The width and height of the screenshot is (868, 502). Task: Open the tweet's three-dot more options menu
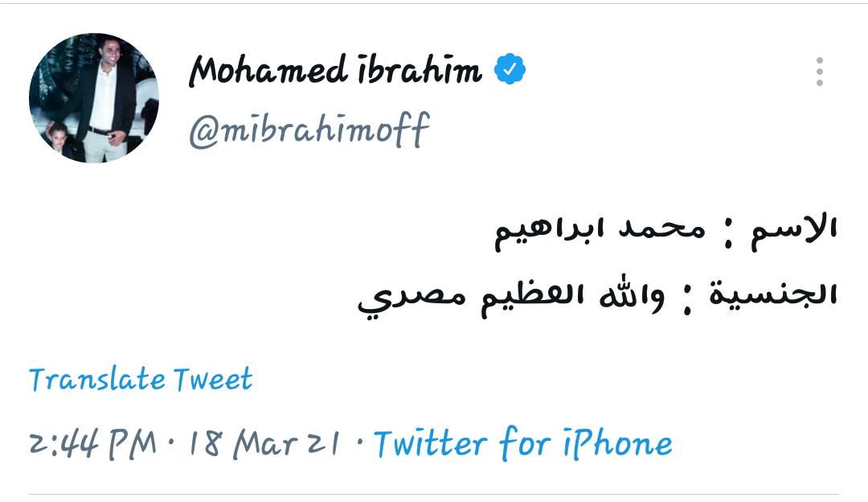[819, 72]
